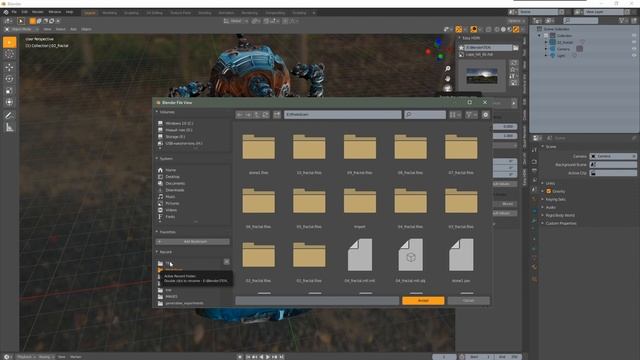Open the Playback menu in timeline

point(26,357)
